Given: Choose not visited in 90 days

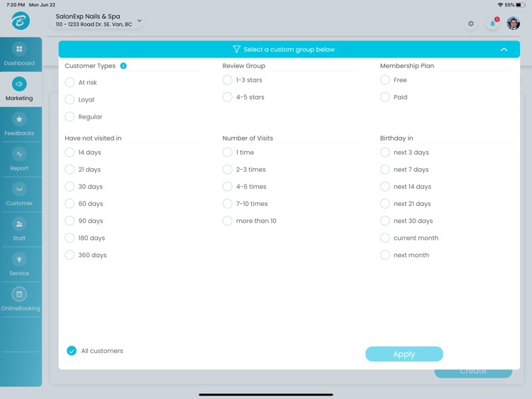Looking at the screenshot, I should point(70,221).
